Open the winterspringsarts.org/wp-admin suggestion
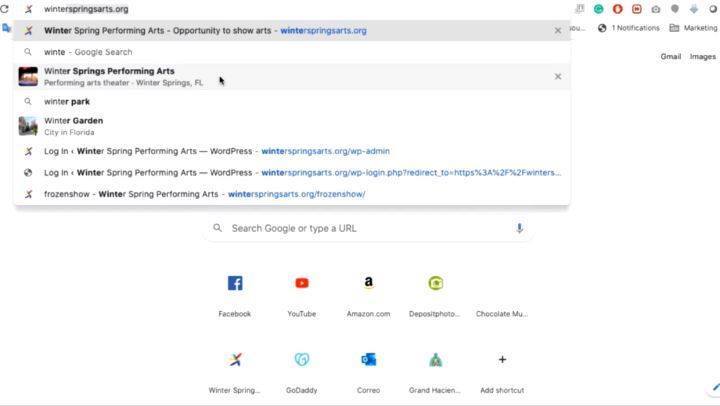The width and height of the screenshot is (720, 406). pos(292,151)
